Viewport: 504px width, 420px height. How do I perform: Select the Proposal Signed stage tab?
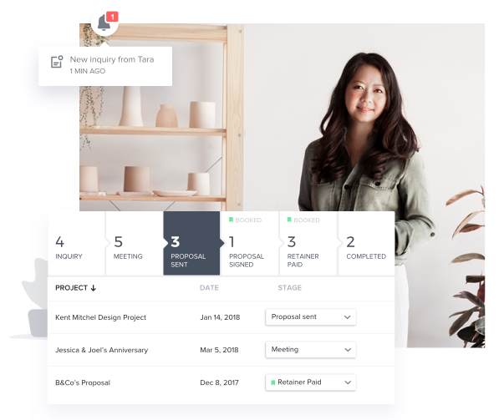pos(249,243)
